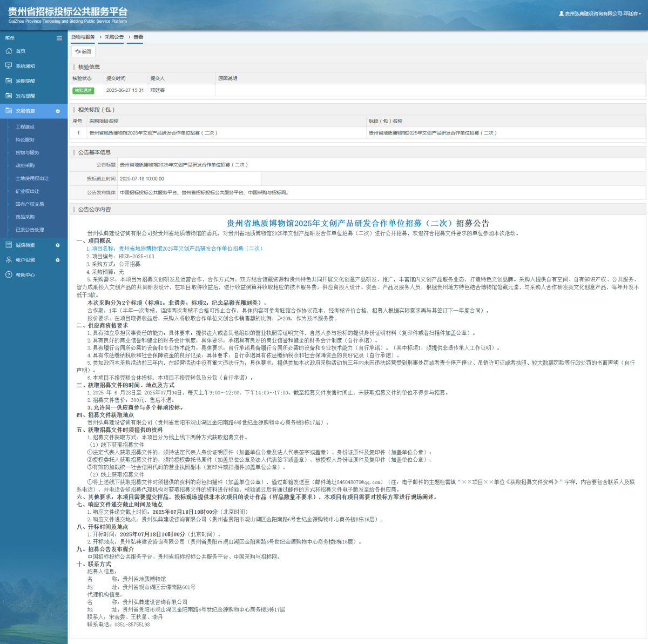Screen dimensions: 648x644
Task: Click the list icon for 诚信档案
Action: [x=9, y=245]
